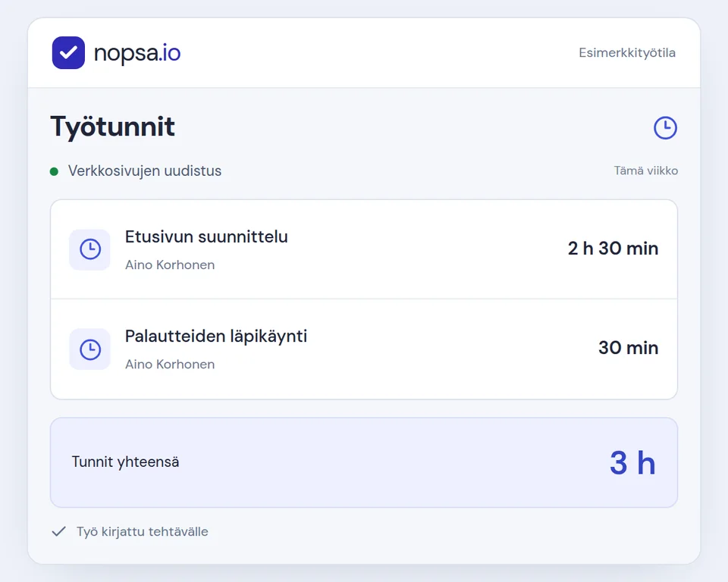
Task: Click the clock icon beside Työtunnit heading
Action: [x=665, y=127]
